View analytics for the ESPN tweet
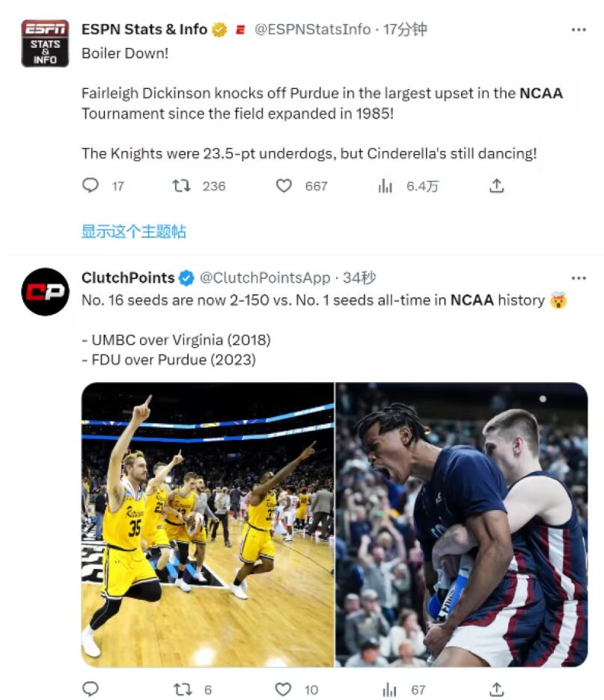 tap(385, 186)
